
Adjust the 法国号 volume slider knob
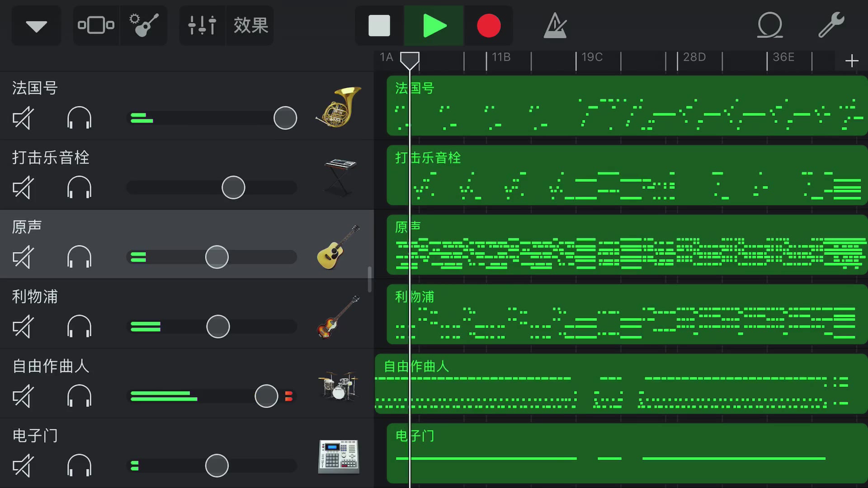click(285, 118)
